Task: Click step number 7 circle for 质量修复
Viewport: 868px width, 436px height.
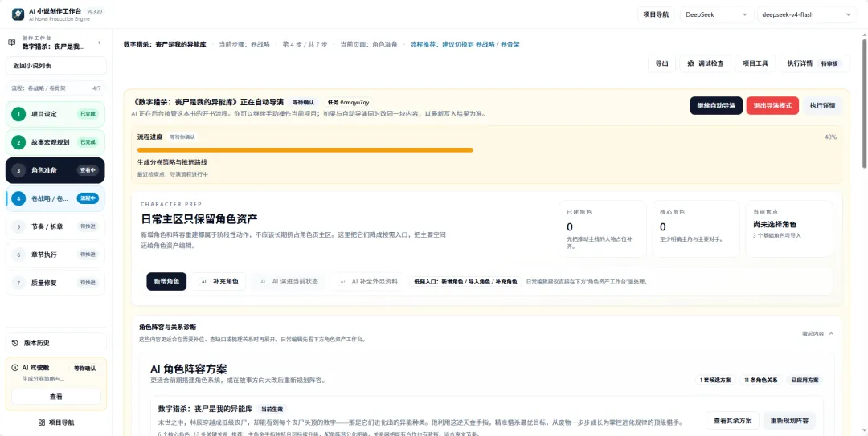Action: pos(18,283)
